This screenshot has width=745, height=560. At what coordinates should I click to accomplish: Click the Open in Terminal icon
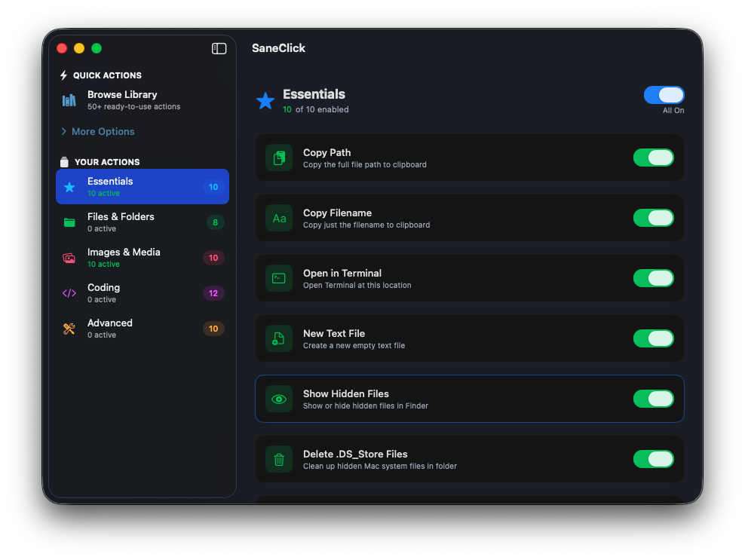tap(279, 278)
